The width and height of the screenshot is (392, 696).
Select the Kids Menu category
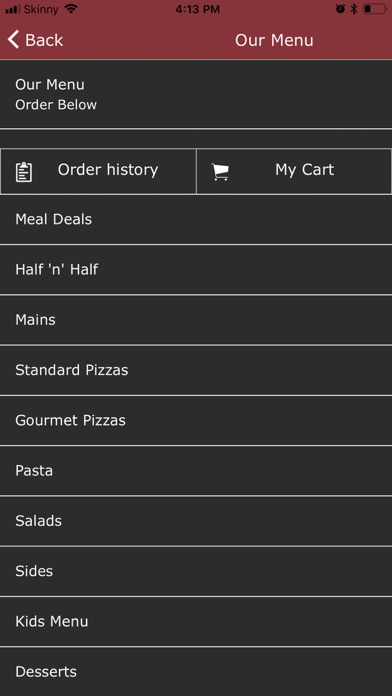coord(196,621)
